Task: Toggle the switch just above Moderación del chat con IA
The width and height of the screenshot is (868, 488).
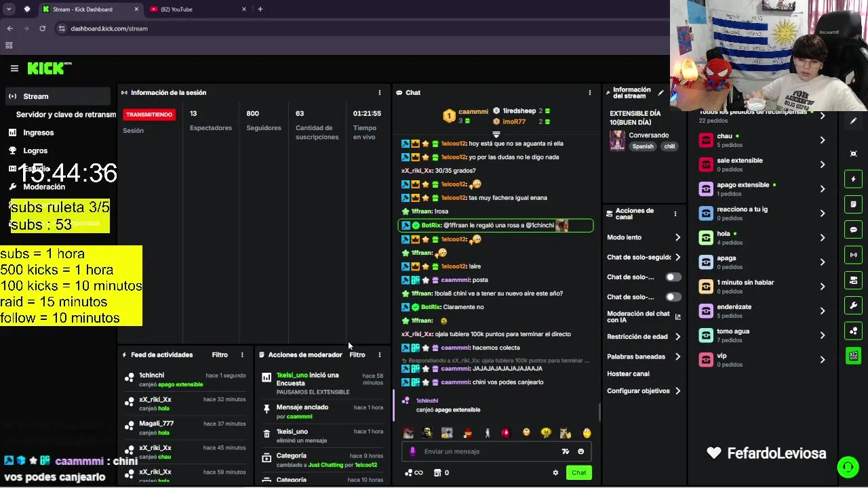Action: (x=673, y=297)
